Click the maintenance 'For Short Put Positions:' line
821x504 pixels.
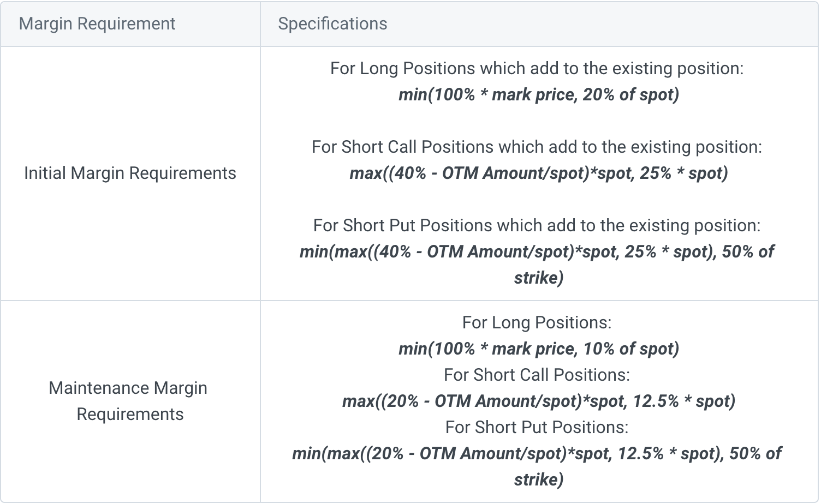pyautogui.click(x=537, y=428)
